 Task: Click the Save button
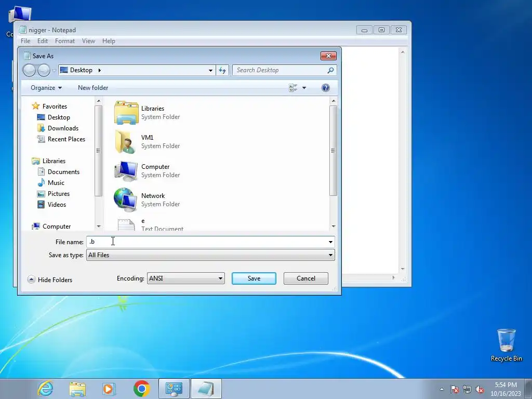click(254, 278)
